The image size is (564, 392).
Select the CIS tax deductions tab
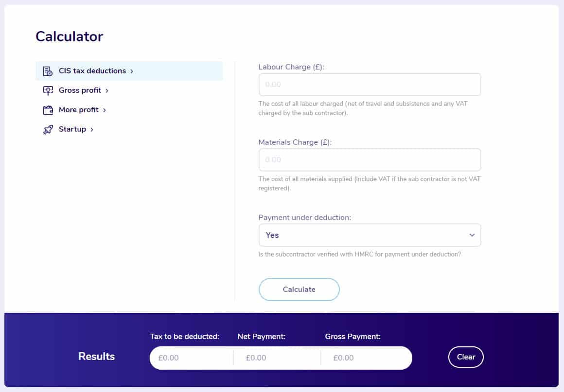pos(129,71)
